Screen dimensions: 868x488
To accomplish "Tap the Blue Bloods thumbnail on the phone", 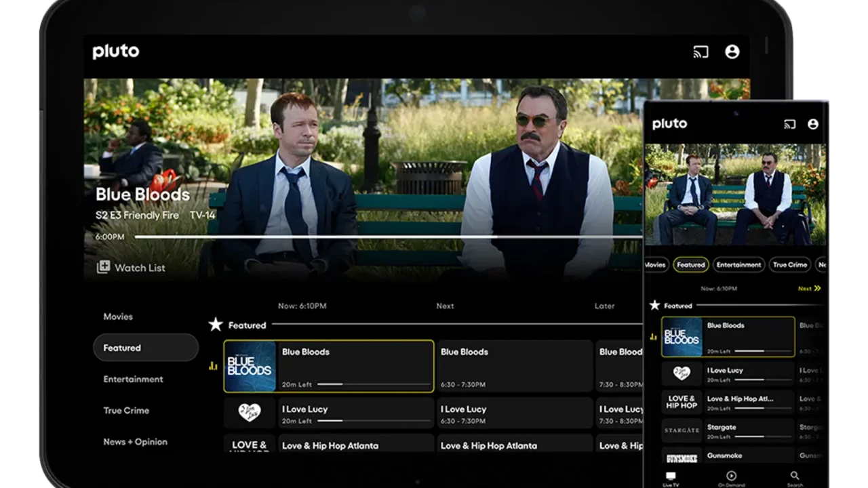I will pos(682,337).
